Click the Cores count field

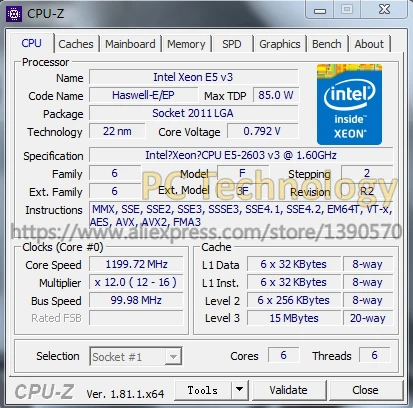tap(283, 355)
